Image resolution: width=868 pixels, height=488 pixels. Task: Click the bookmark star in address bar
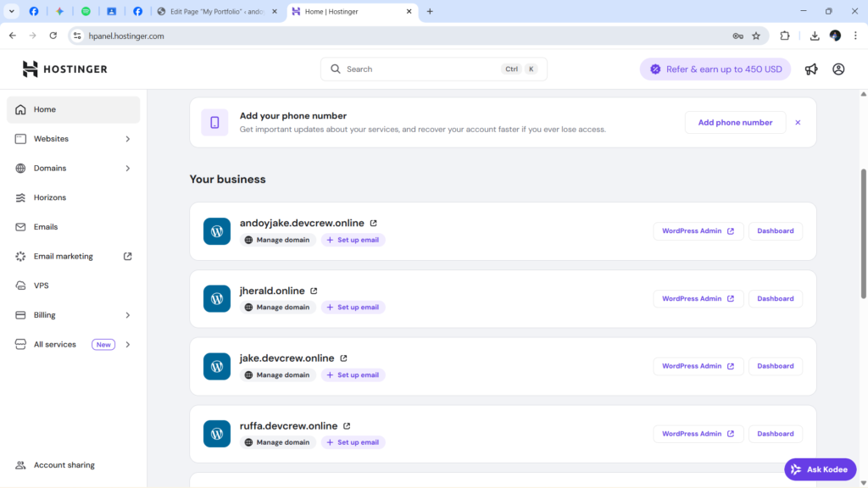coord(756,36)
